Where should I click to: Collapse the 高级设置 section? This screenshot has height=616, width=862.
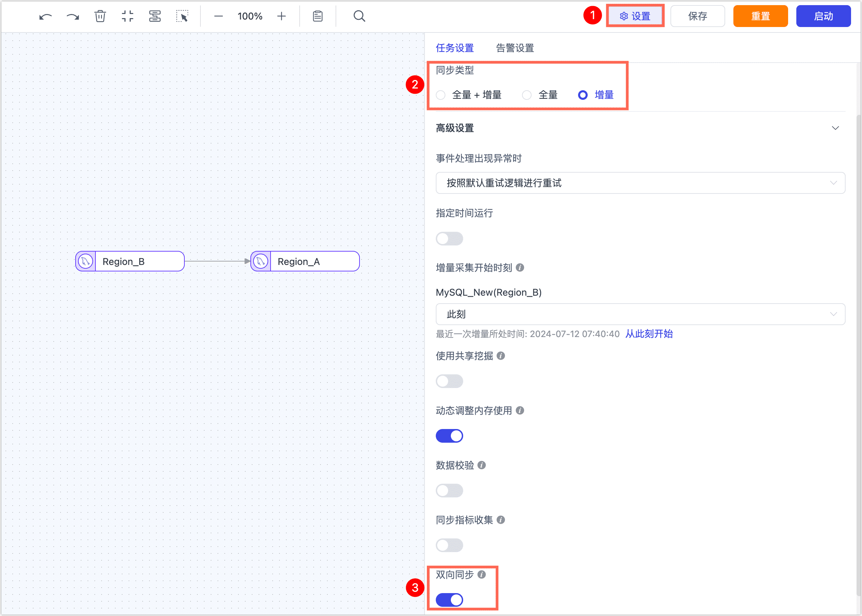(x=836, y=128)
